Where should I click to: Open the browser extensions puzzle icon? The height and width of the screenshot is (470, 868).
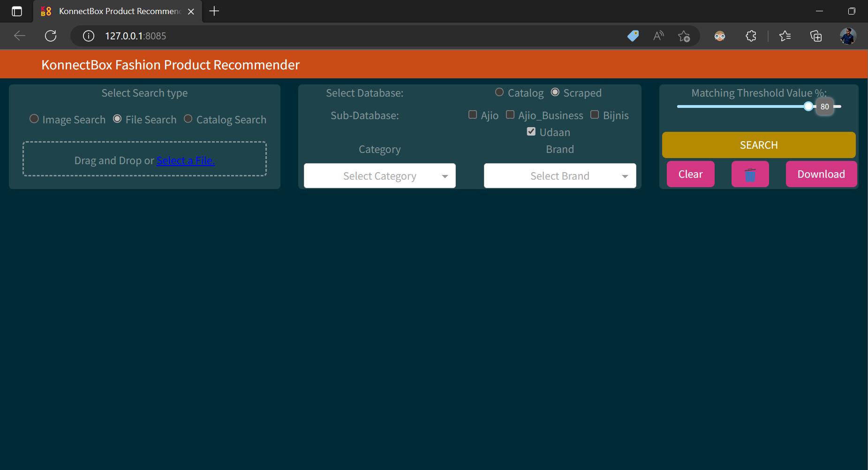[751, 36]
